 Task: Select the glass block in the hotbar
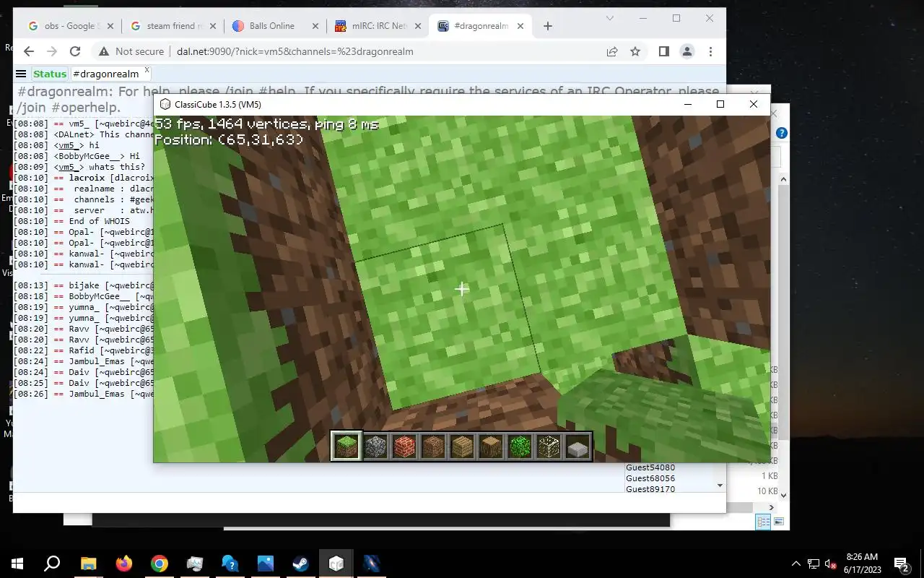[549, 447]
